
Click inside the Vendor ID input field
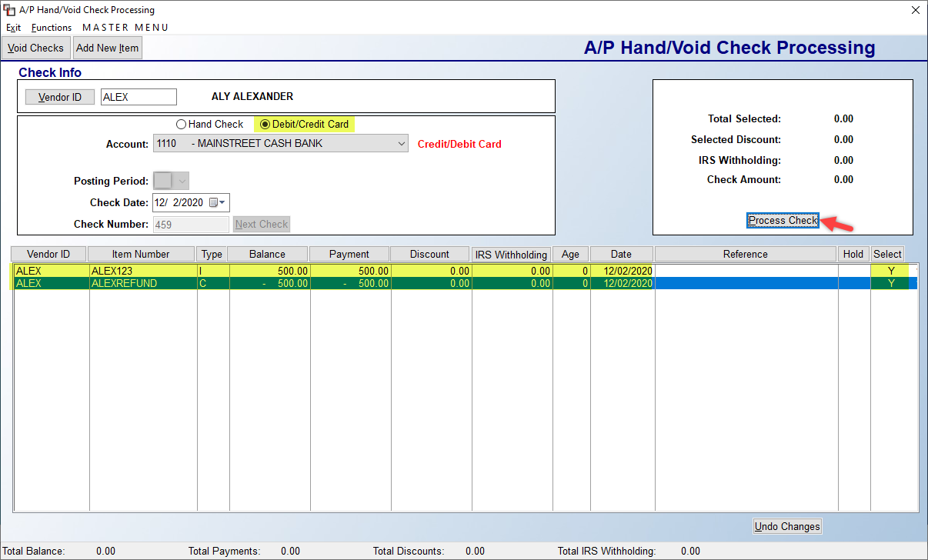[138, 96]
